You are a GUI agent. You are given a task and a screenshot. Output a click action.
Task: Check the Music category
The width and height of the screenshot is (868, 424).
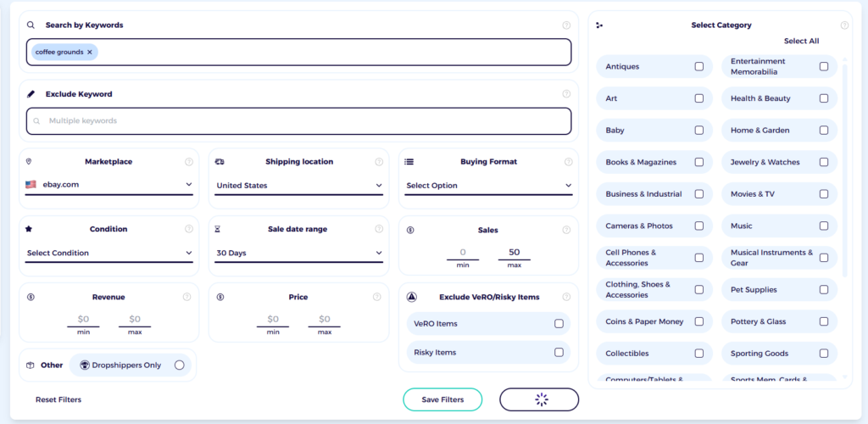[824, 226]
